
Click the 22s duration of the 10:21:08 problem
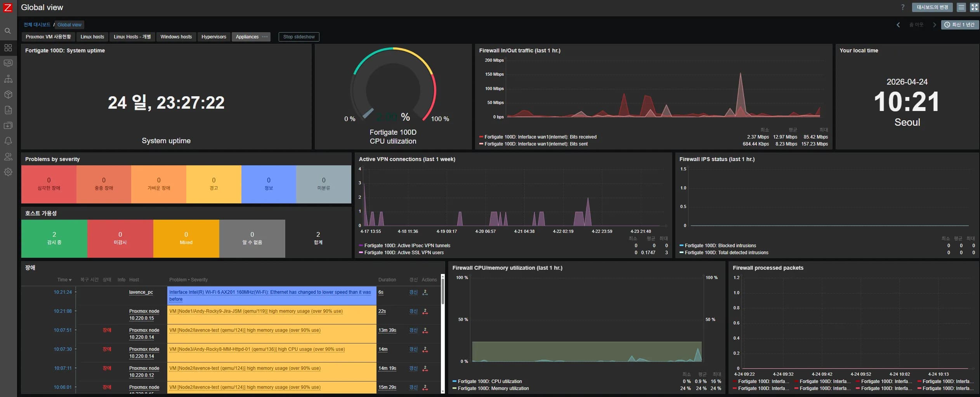(382, 311)
